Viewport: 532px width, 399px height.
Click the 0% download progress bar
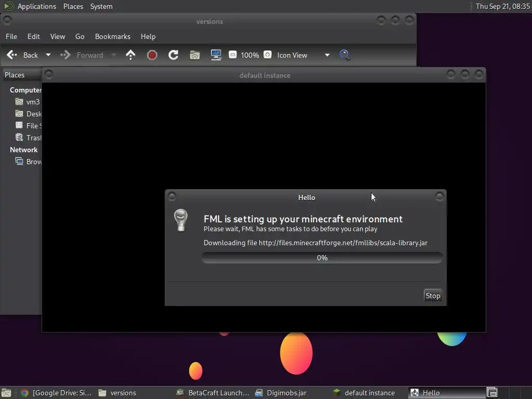point(322,258)
